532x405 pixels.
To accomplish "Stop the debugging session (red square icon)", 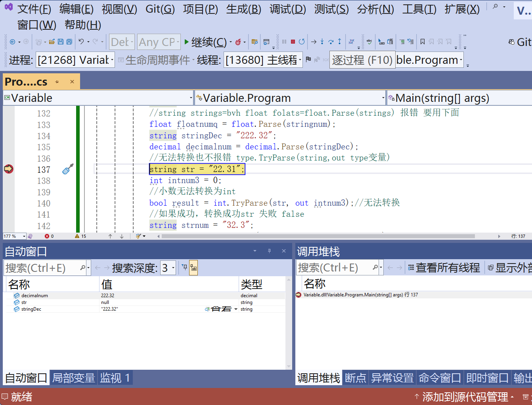I will (x=293, y=41).
